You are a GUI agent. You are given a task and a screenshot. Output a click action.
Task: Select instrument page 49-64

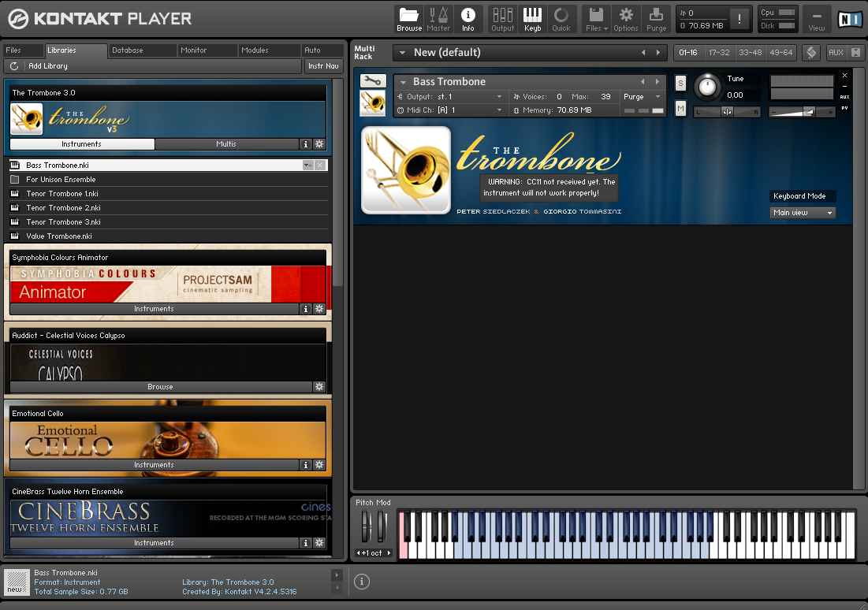click(x=781, y=53)
